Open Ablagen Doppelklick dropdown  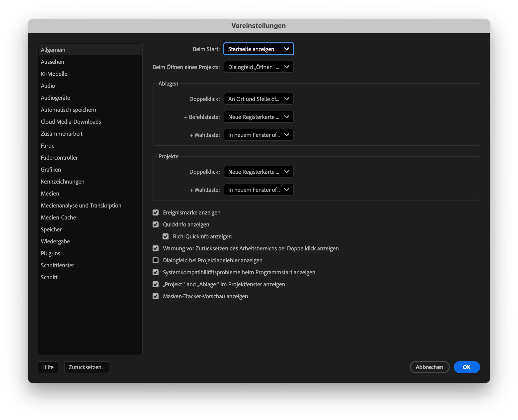coord(259,99)
